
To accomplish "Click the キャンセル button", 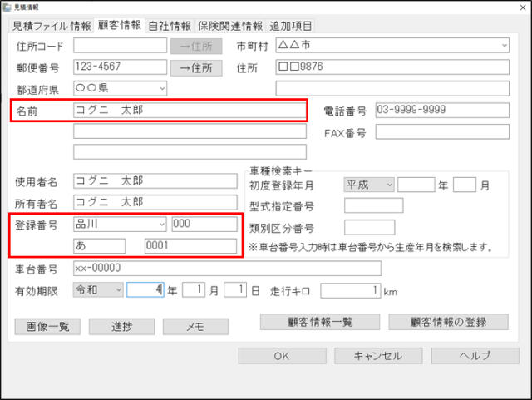I will pyautogui.click(x=378, y=355).
